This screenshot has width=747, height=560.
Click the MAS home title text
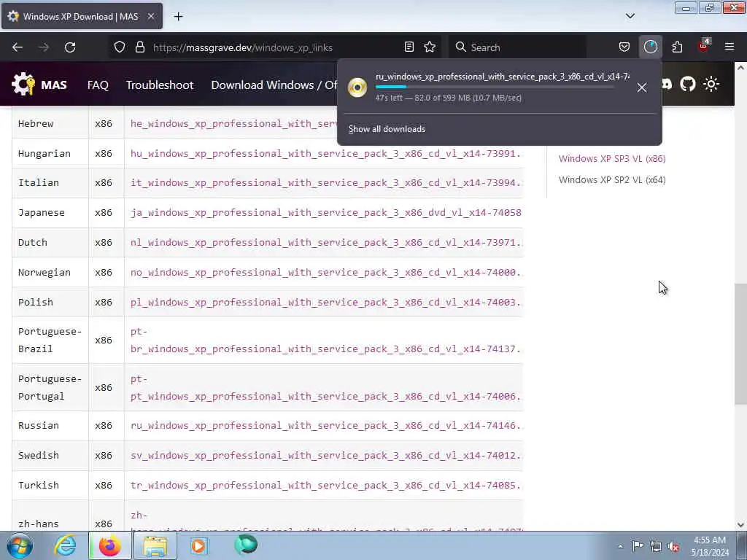tap(54, 85)
